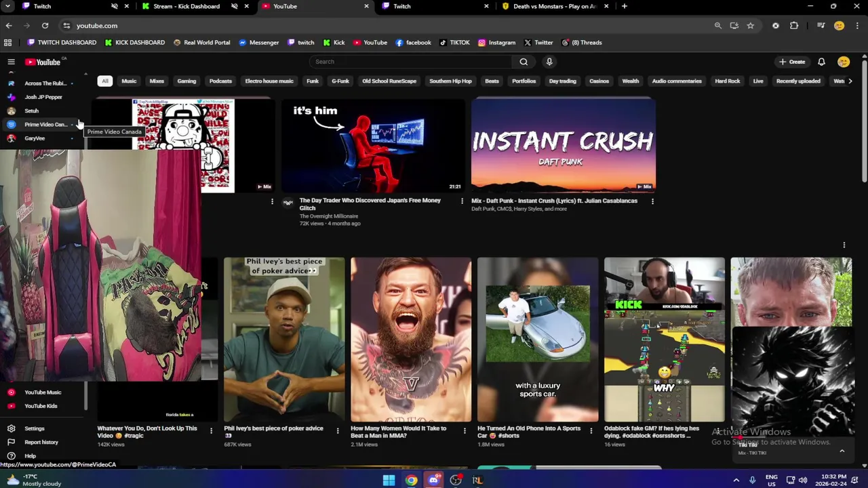Open TIKTOK bookmark
Viewport: 868px width, 488px height.
tap(454, 43)
